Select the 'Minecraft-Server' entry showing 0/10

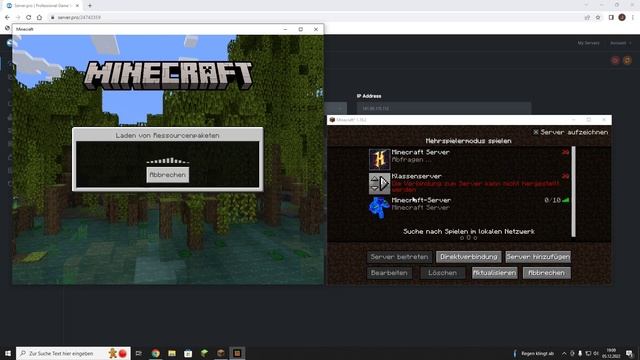coord(469,207)
